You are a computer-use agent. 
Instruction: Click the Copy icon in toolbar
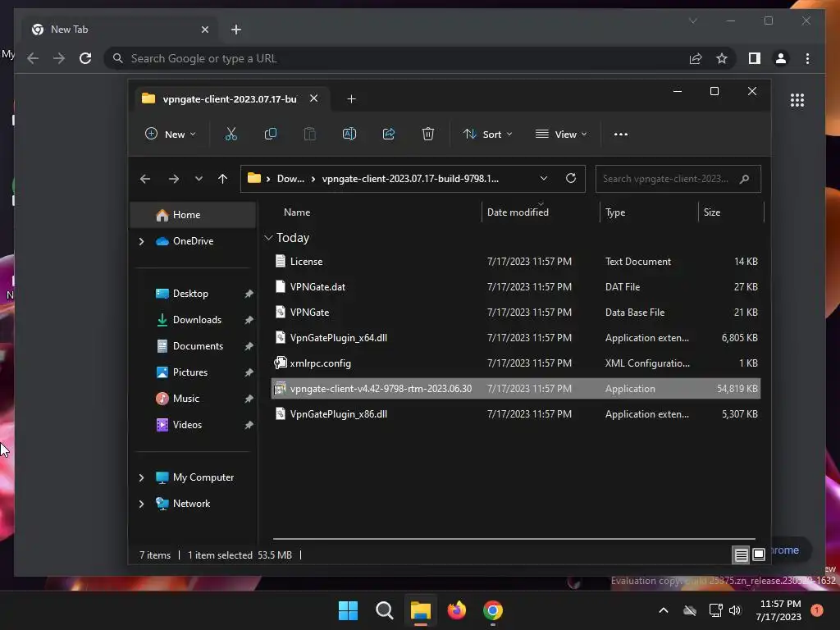[271, 134]
